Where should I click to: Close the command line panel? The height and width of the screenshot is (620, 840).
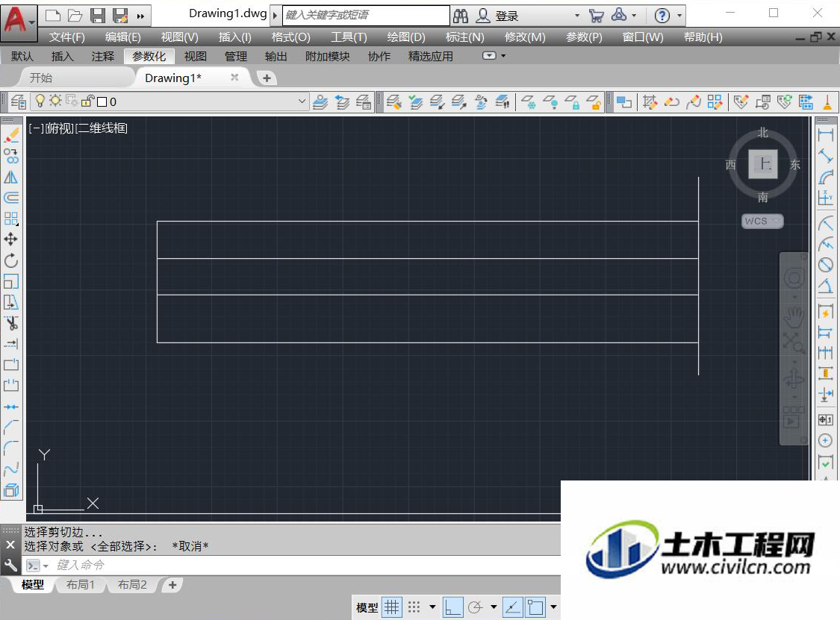pyautogui.click(x=10, y=545)
